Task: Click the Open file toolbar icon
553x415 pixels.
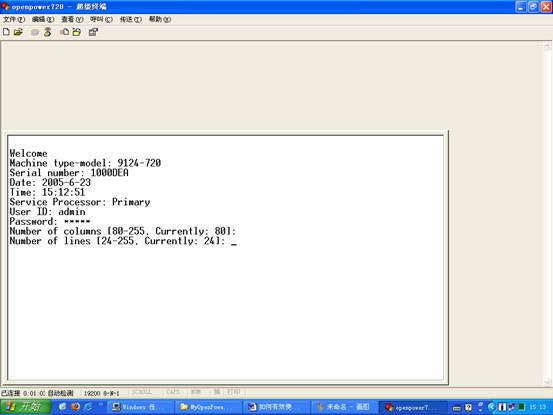Action: [18, 32]
